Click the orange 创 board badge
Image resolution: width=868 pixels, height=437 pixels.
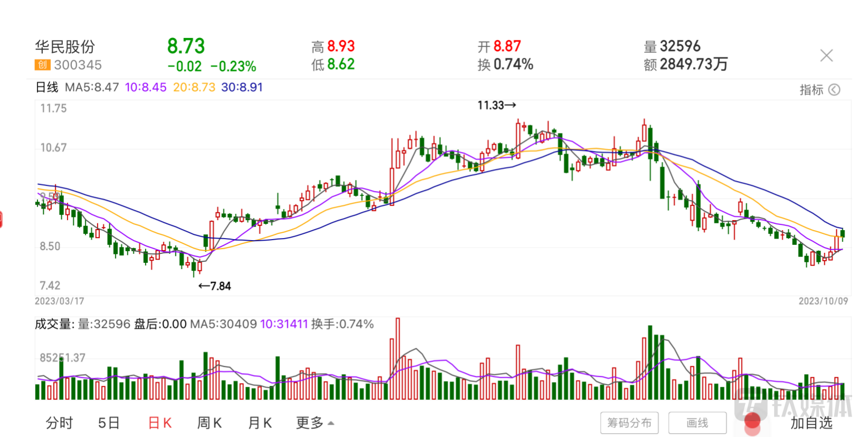coord(42,65)
